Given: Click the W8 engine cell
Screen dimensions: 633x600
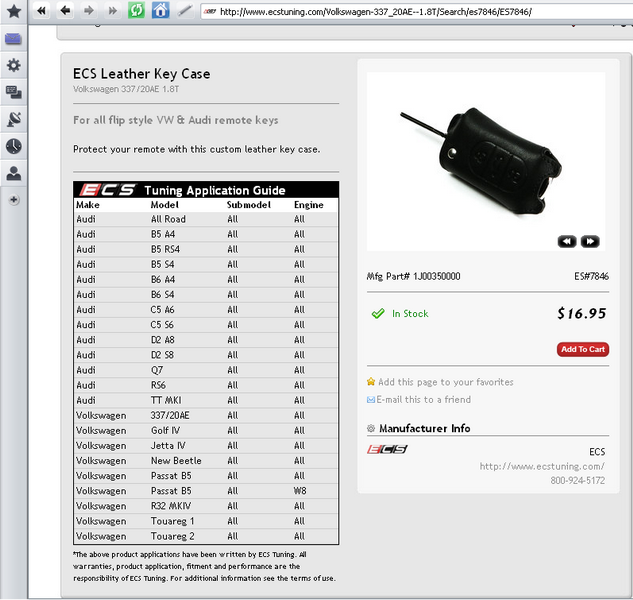Looking at the screenshot, I should click(300, 491).
